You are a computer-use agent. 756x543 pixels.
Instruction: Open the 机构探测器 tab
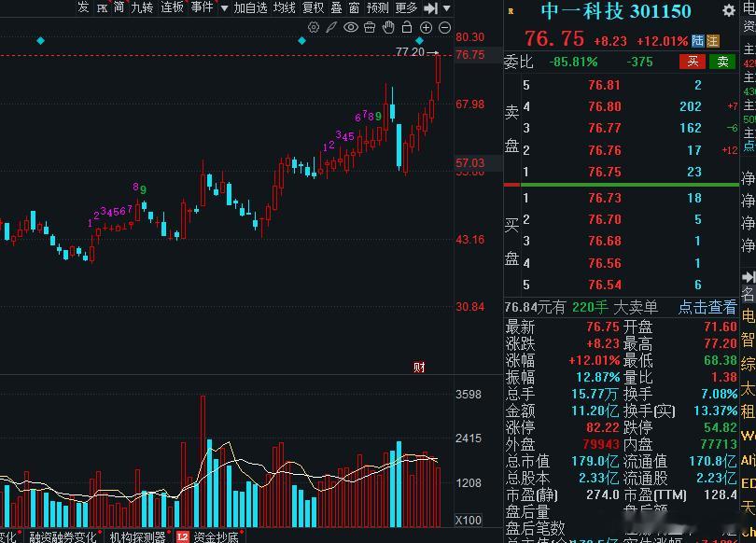[x=138, y=536]
